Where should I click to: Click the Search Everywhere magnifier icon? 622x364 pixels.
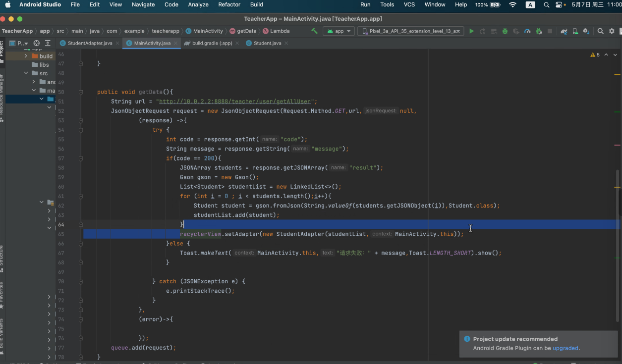point(600,31)
